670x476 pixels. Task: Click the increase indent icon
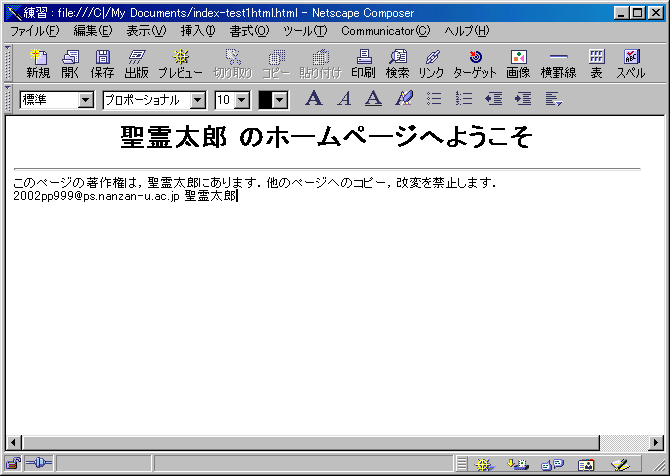[523, 99]
